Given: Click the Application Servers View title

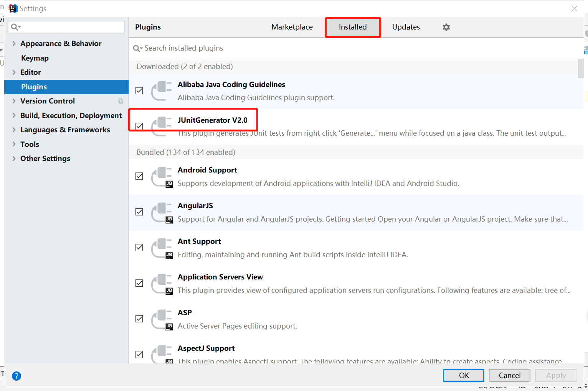Looking at the screenshot, I should click(220, 277).
